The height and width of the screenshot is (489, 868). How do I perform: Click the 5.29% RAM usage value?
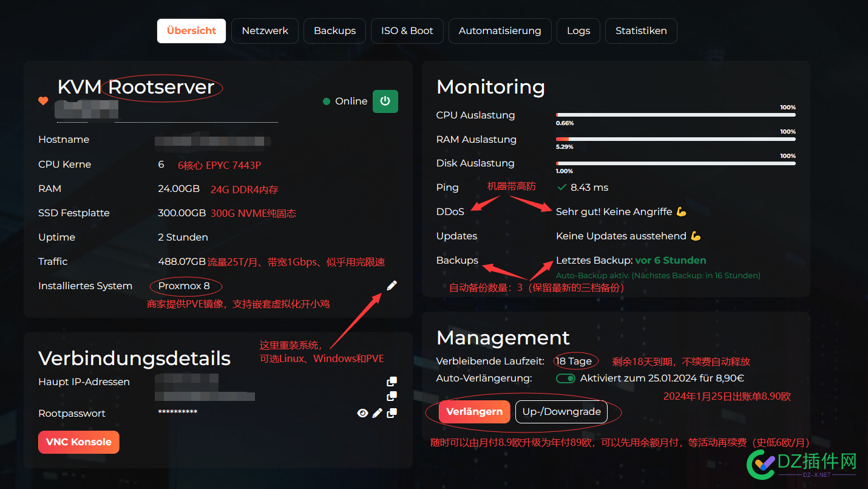tap(565, 147)
